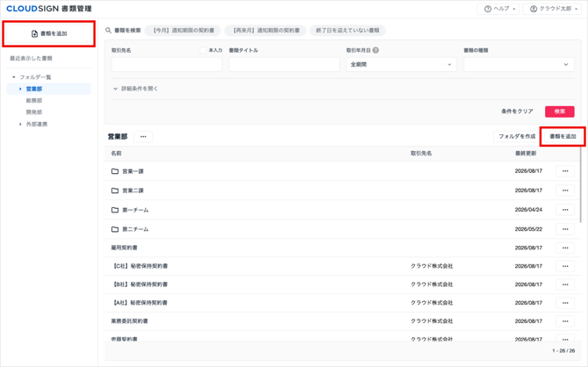Screen dimensions: 588x367
Task: Select the 開発部 folder in sidebar
Action: (x=34, y=112)
